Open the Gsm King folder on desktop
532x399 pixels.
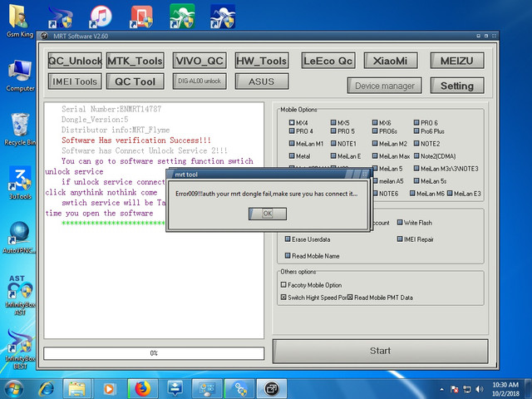[19, 20]
